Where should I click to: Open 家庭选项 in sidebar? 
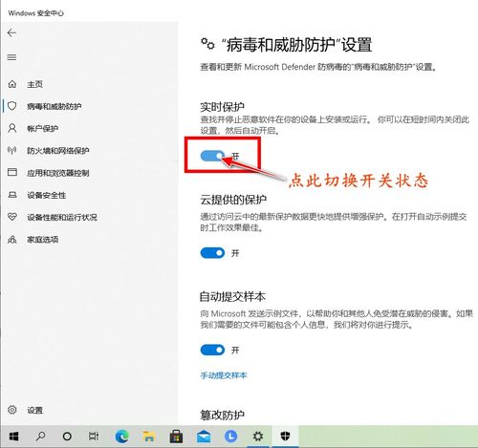coord(42,240)
